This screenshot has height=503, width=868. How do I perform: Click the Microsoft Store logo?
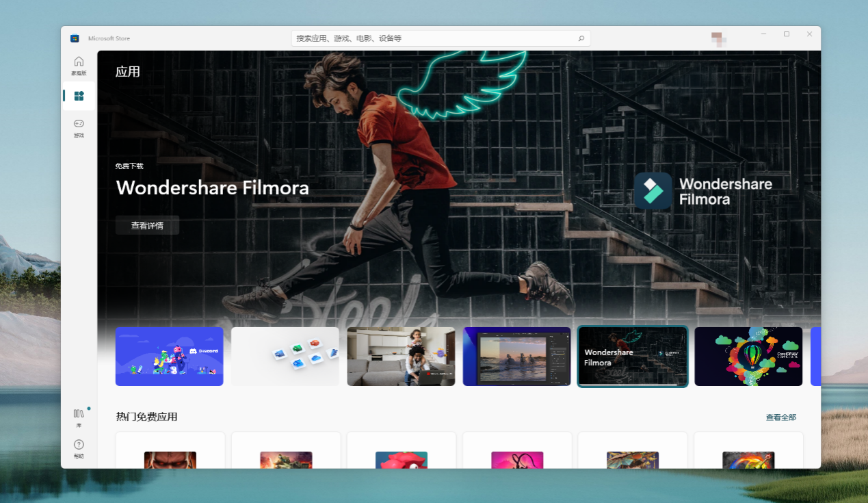coord(75,38)
